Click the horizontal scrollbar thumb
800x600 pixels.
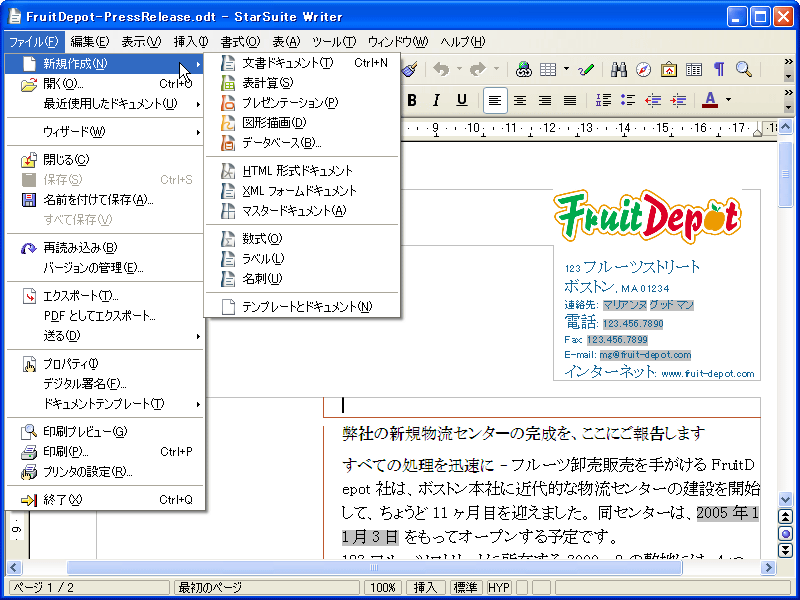pyautogui.click(x=374, y=567)
